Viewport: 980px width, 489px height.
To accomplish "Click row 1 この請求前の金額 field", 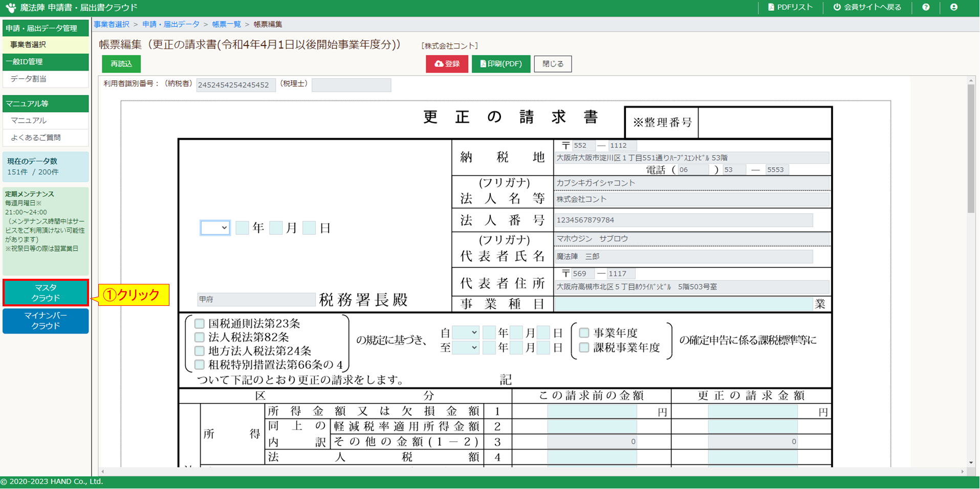I will pos(592,412).
